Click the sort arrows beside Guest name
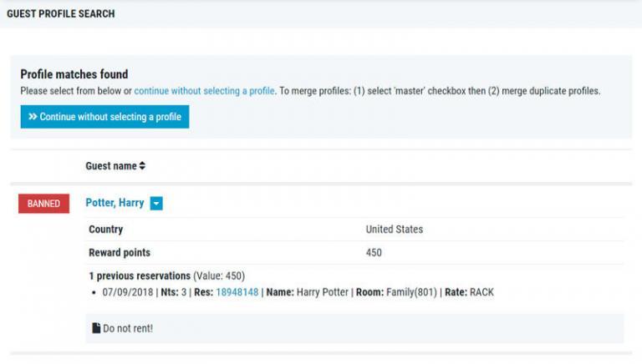This screenshot has height=364, width=642. pos(143,166)
